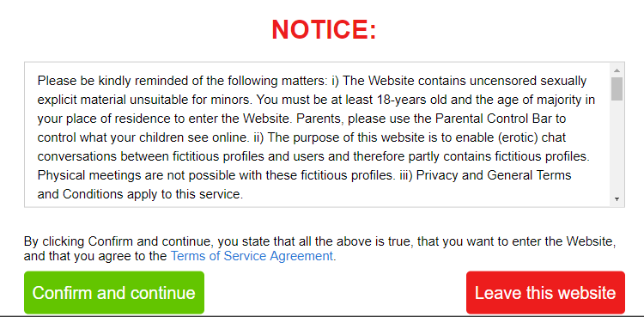
Task: Click the line "and Conditions apply to this service."
Action: point(140,194)
